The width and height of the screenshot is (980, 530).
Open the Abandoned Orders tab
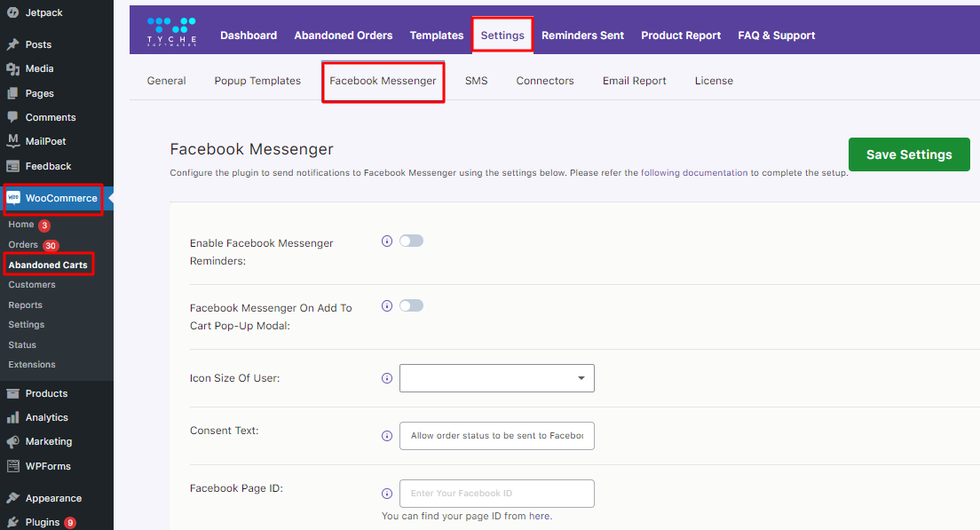[344, 36]
